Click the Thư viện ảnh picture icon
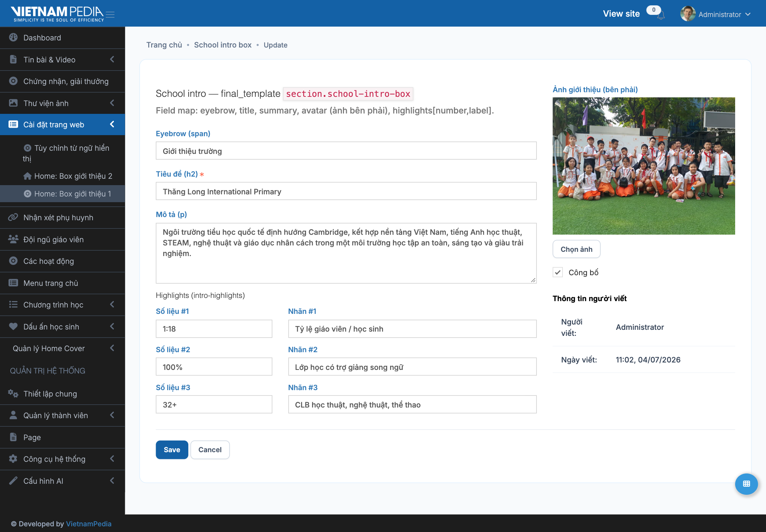The height and width of the screenshot is (532, 766). click(13, 103)
